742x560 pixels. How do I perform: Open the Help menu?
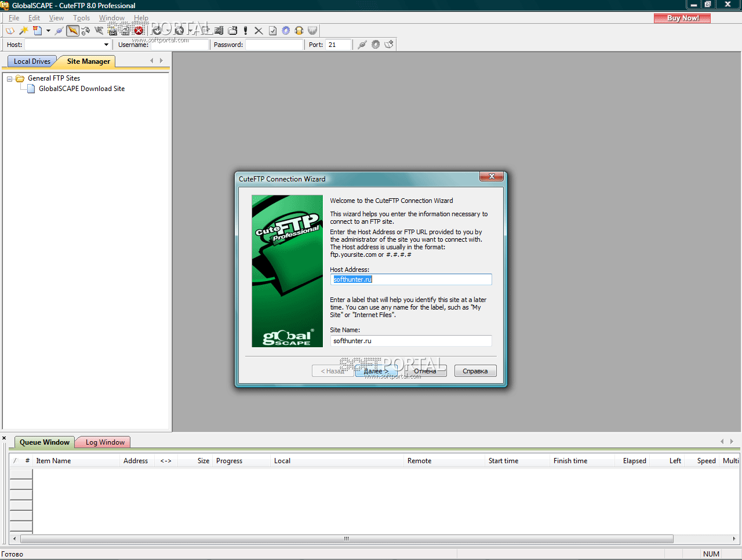click(x=141, y=18)
